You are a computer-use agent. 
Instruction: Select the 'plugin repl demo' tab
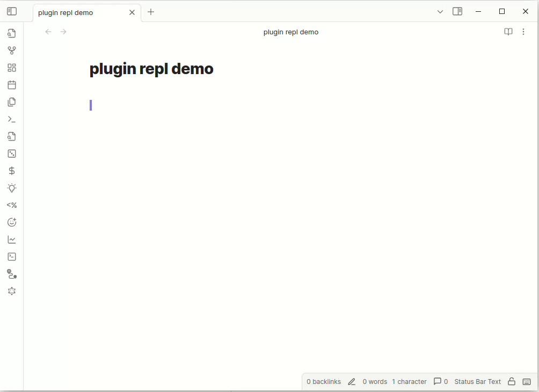(x=87, y=13)
